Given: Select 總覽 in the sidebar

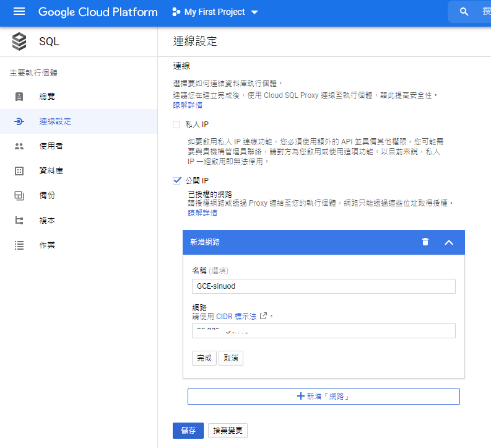Looking at the screenshot, I should (47, 97).
